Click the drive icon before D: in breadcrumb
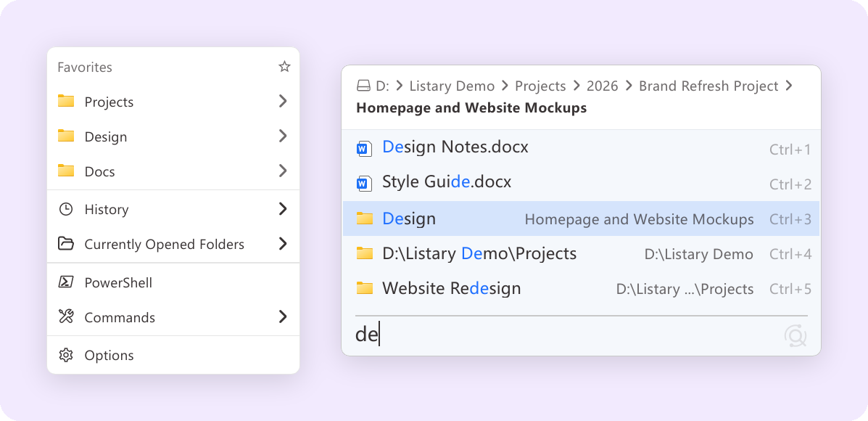 click(x=363, y=86)
